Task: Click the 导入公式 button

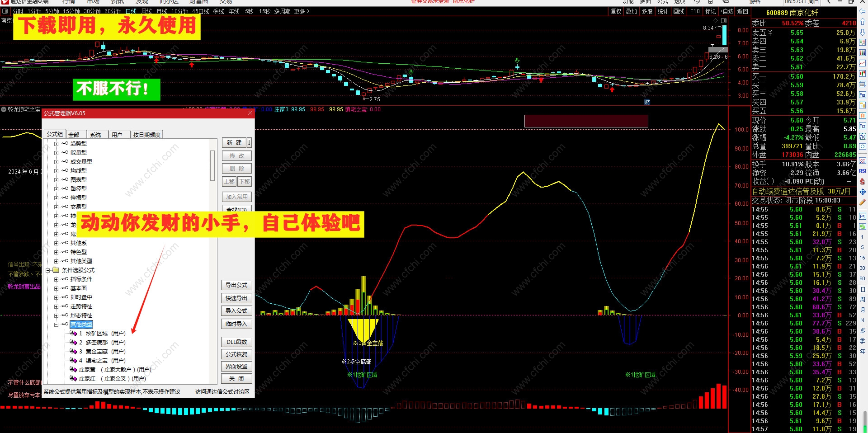Action: [x=236, y=311]
